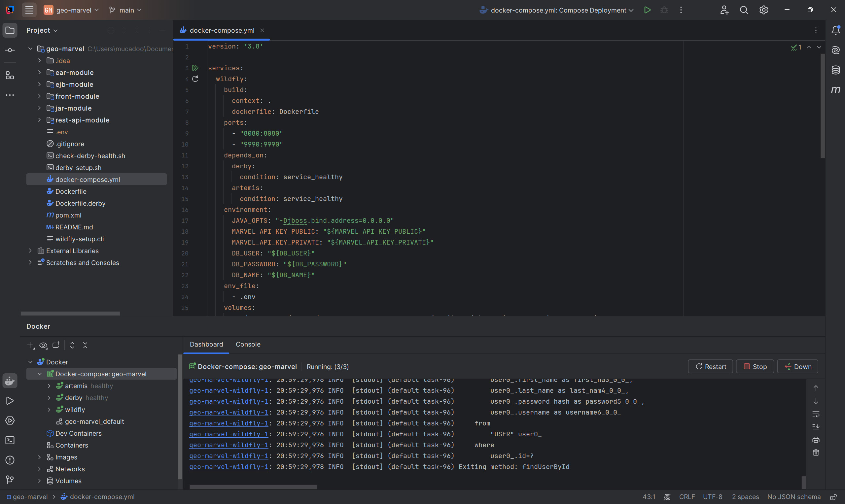845x504 pixels.
Task: Click the Search Everywhere magnifier
Action: 744,10
